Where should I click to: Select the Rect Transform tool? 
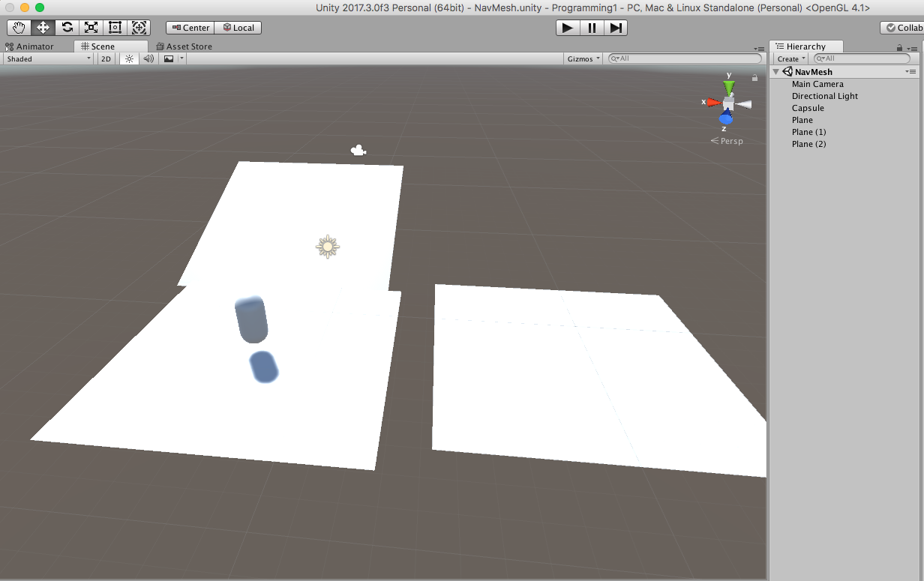pyautogui.click(x=115, y=28)
